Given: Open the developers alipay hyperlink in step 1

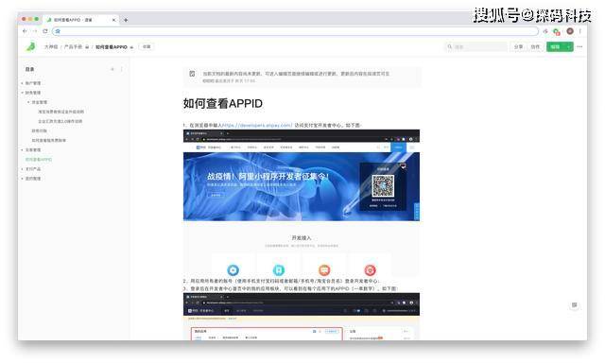Looking at the screenshot, I should 257,126.
